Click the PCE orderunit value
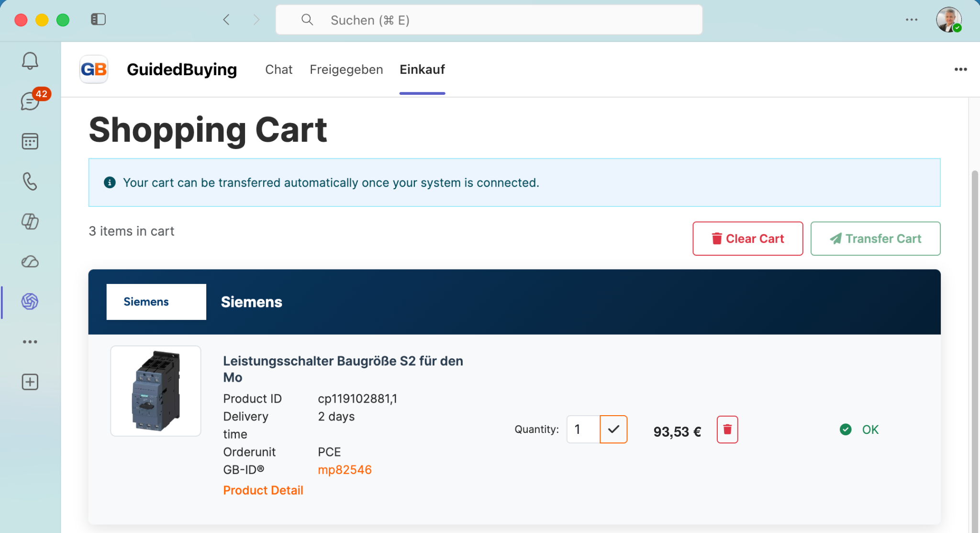The height and width of the screenshot is (533, 980). coord(329,452)
